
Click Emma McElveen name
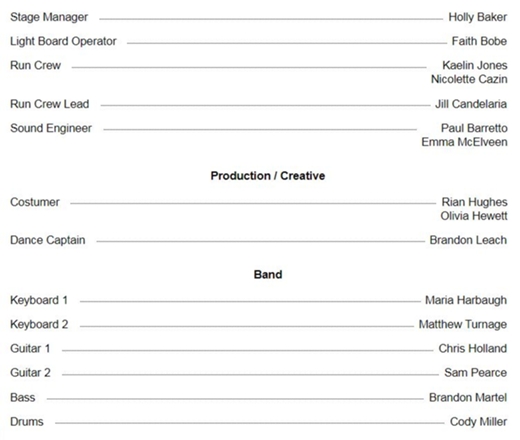[x=464, y=142]
